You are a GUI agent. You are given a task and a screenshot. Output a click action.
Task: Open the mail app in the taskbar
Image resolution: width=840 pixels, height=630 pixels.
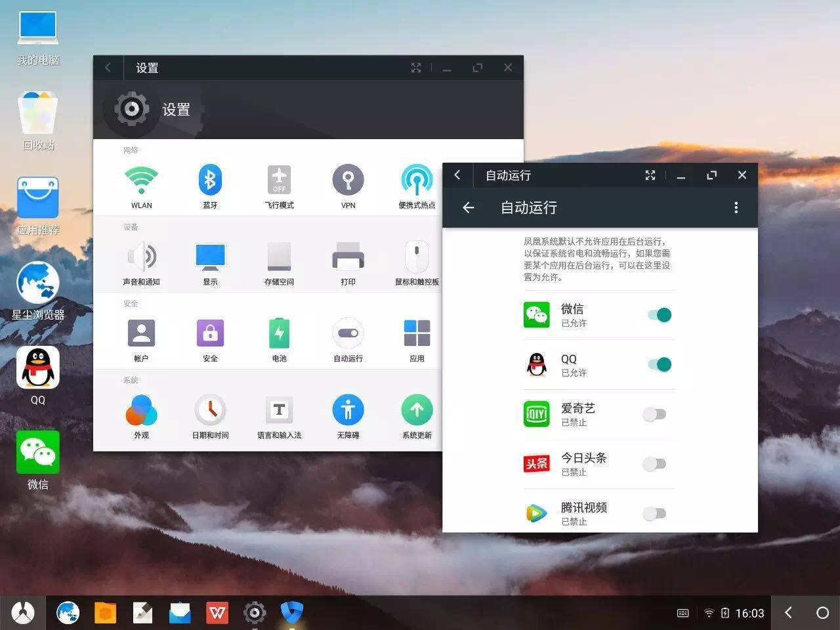(x=180, y=613)
